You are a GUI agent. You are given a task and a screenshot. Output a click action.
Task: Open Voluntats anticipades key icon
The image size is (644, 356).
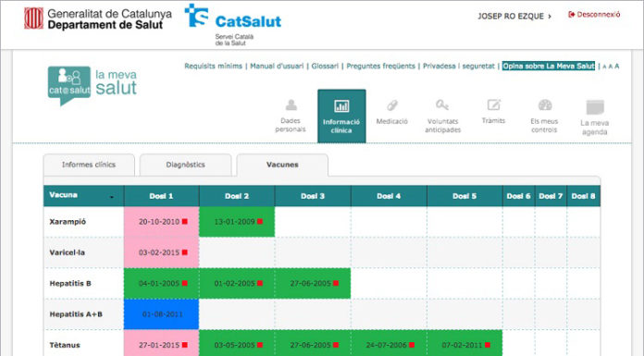[442, 105]
